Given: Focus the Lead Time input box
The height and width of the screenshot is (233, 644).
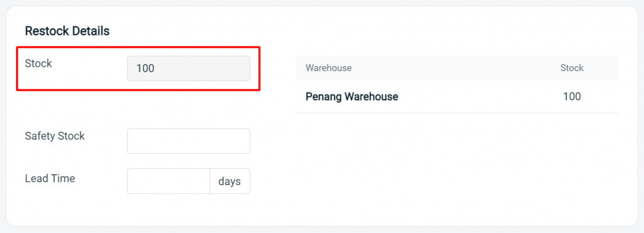Looking at the screenshot, I should coord(169,181).
